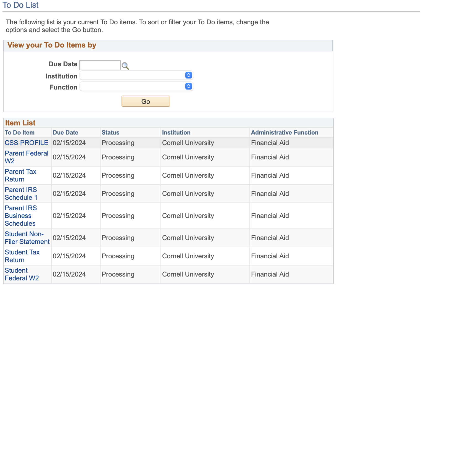
Task: Open the Parent Federal W2 item
Action: (x=27, y=157)
